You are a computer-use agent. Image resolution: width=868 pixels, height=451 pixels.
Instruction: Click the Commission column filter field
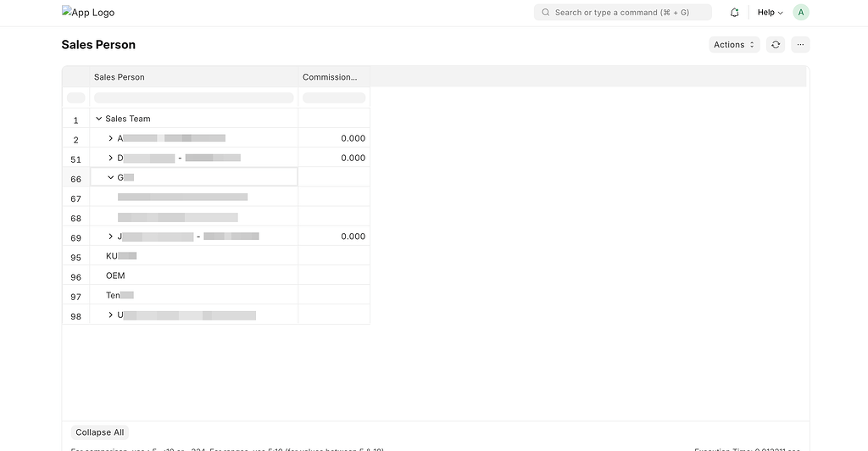point(334,97)
